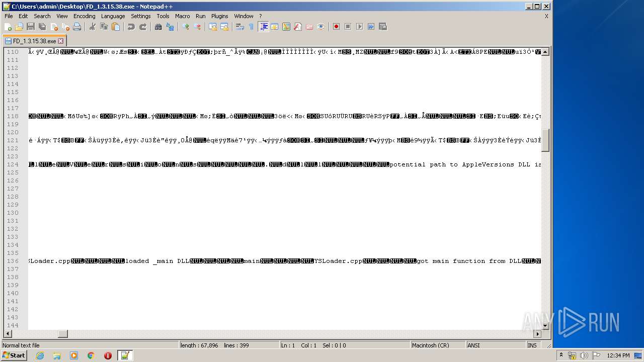Click the vertical scrollbar thumb

tap(545, 140)
